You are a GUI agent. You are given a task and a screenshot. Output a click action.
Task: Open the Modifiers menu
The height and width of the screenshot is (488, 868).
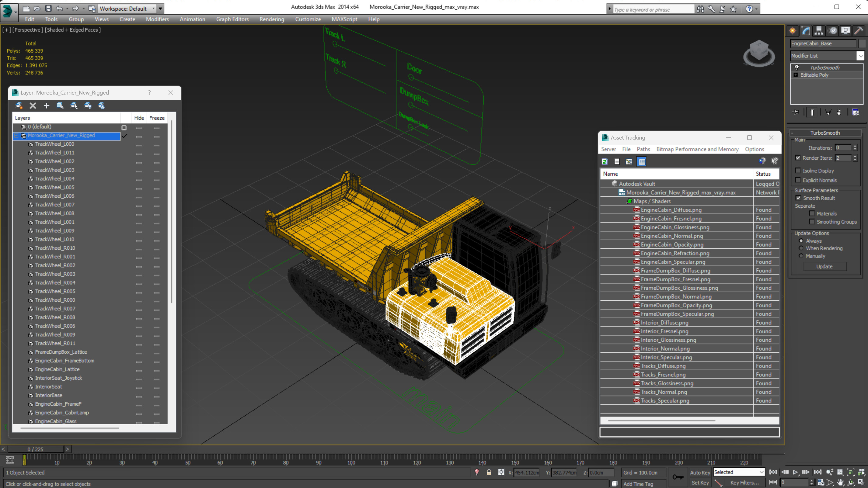[x=157, y=19]
